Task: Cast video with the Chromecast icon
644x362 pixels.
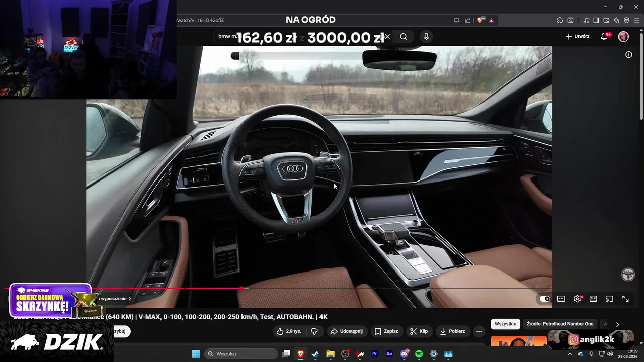Action: tap(609, 299)
